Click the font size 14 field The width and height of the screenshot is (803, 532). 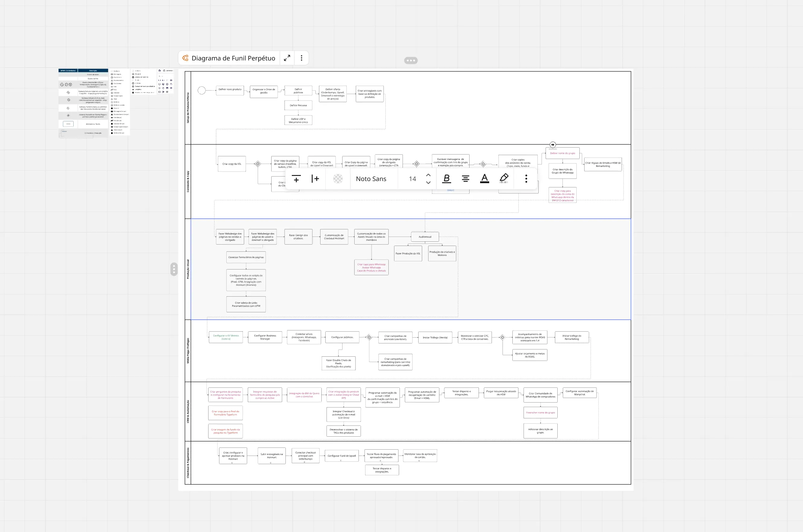click(412, 179)
